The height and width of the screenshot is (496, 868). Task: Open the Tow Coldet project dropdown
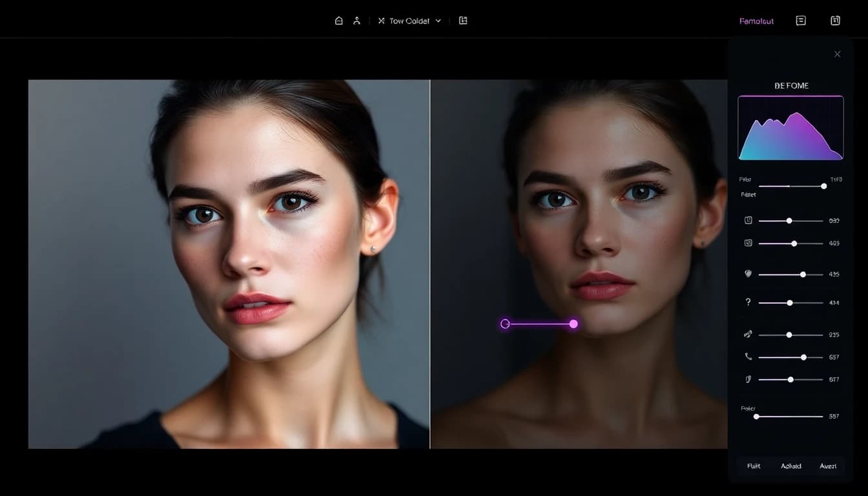[x=409, y=20]
